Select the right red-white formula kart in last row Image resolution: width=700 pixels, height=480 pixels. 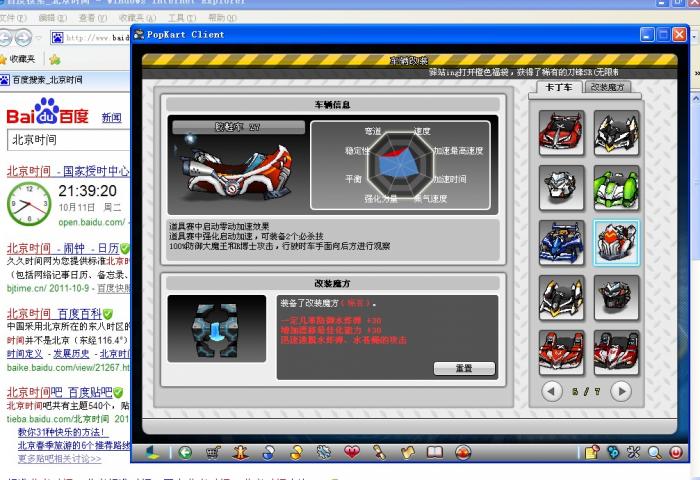click(x=616, y=353)
